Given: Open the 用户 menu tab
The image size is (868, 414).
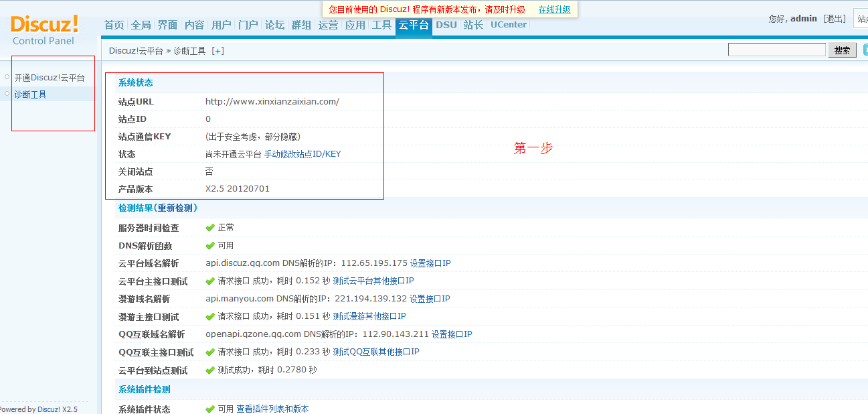Looking at the screenshot, I should click(x=222, y=25).
